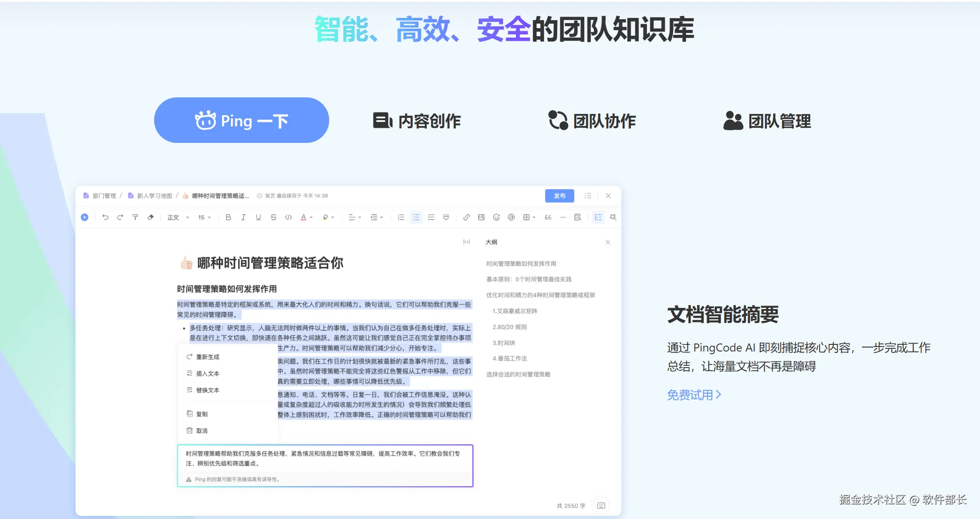Open the emoji picker icon
This screenshot has height=519, width=980.
(496, 217)
